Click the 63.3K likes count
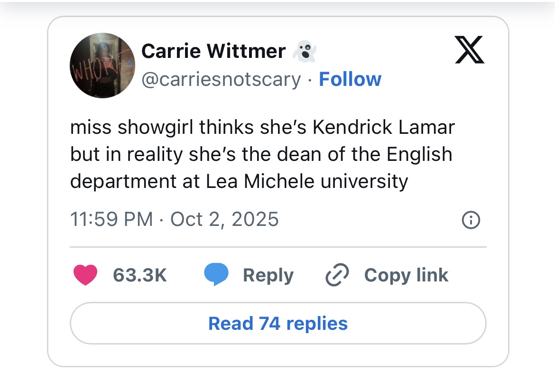555x392 pixels. pyautogui.click(x=140, y=275)
